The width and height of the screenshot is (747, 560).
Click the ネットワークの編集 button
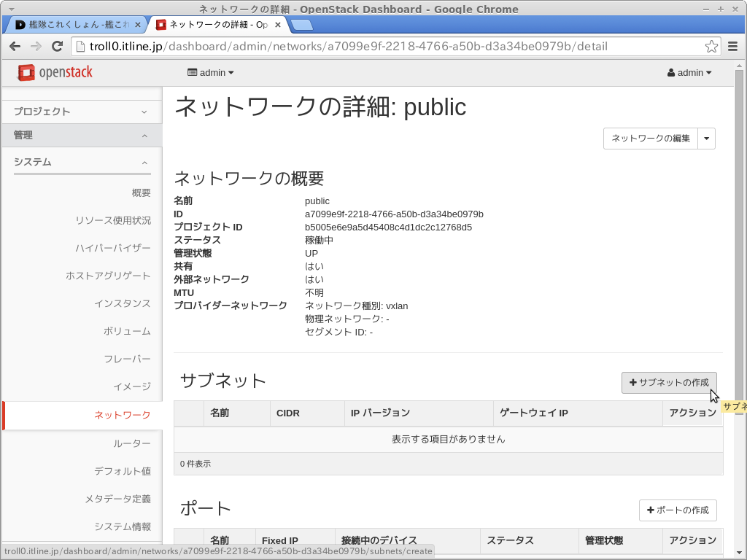pyautogui.click(x=651, y=139)
